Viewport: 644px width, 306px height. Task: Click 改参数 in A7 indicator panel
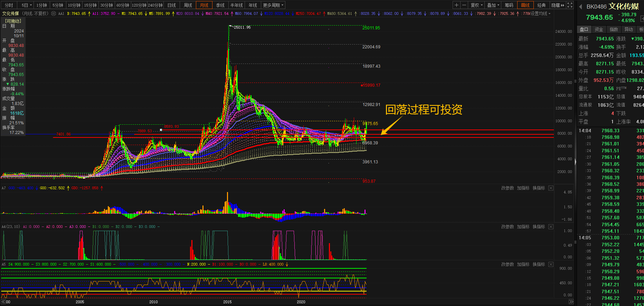tap(508, 188)
